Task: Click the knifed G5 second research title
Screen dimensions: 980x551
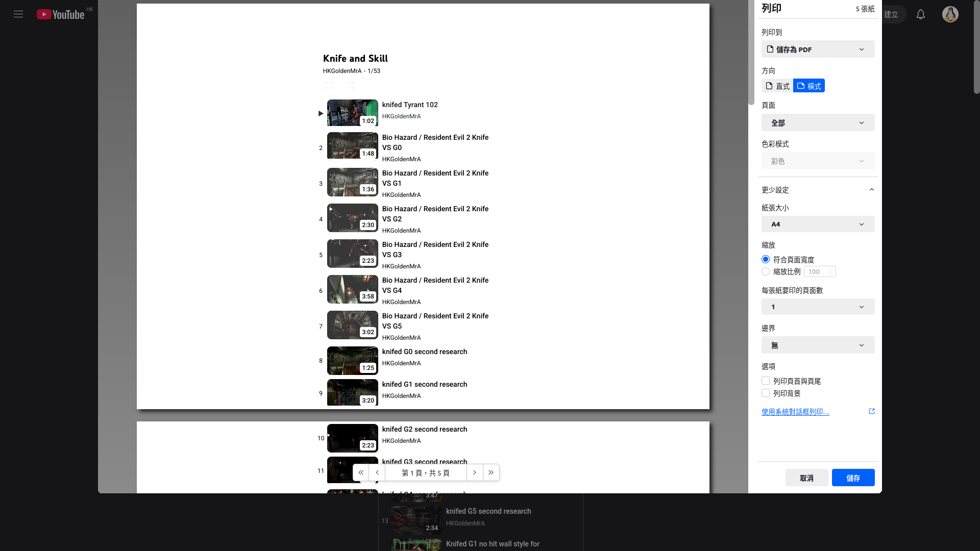Action: (x=488, y=511)
